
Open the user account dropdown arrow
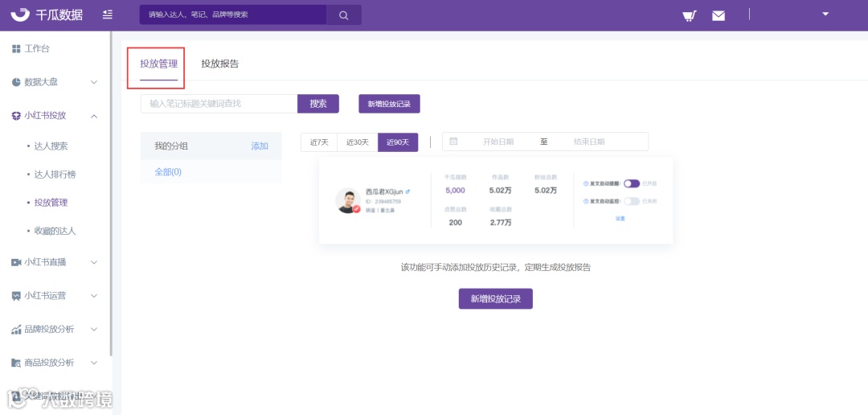click(825, 14)
